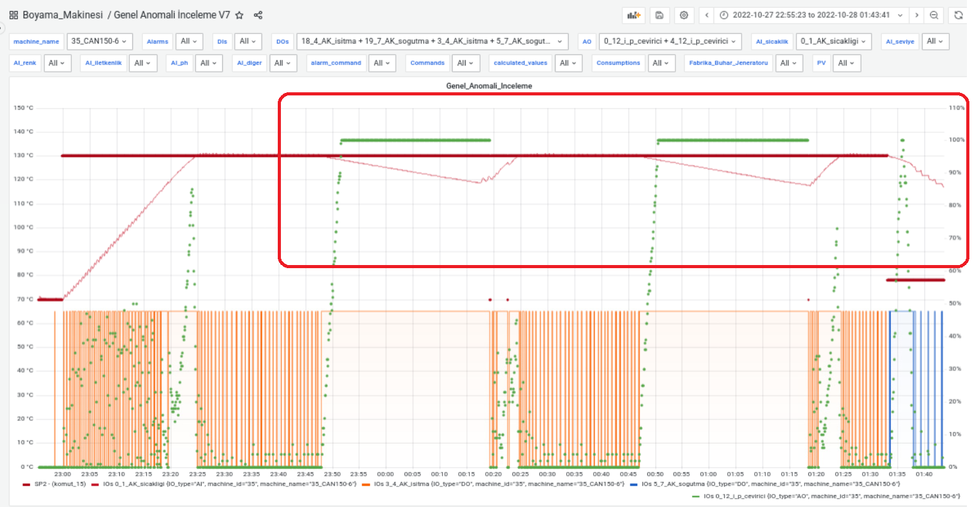The height and width of the screenshot is (507, 980).
Task: Toggle IOs 0_12_i_p_cevirici legend series
Action: click(831, 496)
